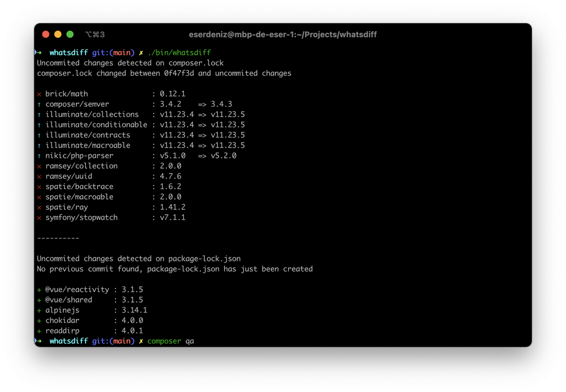Image resolution: width=566 pixels, height=392 pixels.
Task: Click up arrow beside nikic/php-parser
Action: (39, 156)
